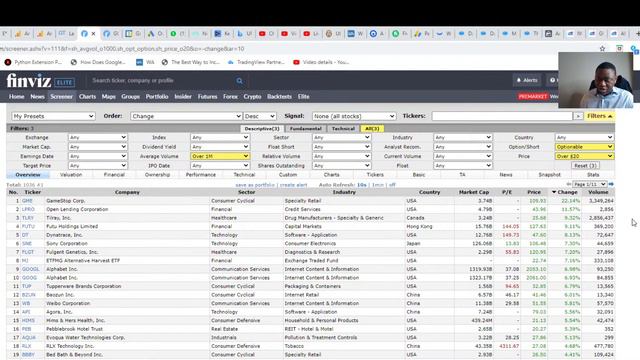Click create alert link

(293, 185)
